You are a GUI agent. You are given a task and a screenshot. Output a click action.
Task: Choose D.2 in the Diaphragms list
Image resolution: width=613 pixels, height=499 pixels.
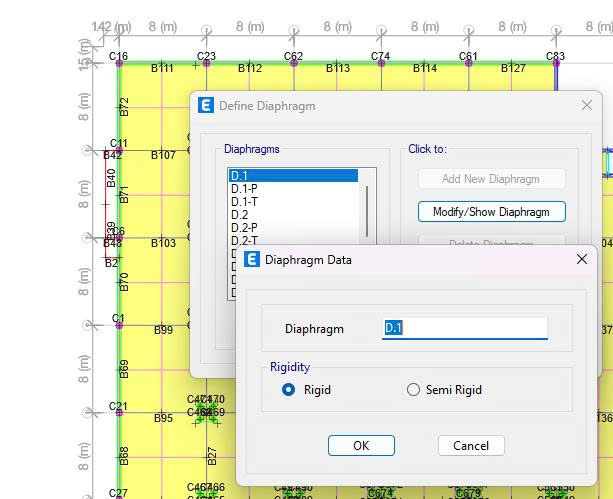[240, 215]
